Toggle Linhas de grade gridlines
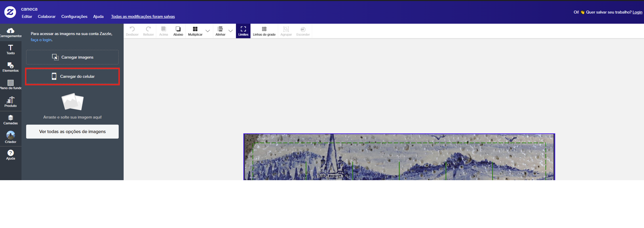Image resolution: width=644 pixels, height=228 pixels. coord(264,31)
